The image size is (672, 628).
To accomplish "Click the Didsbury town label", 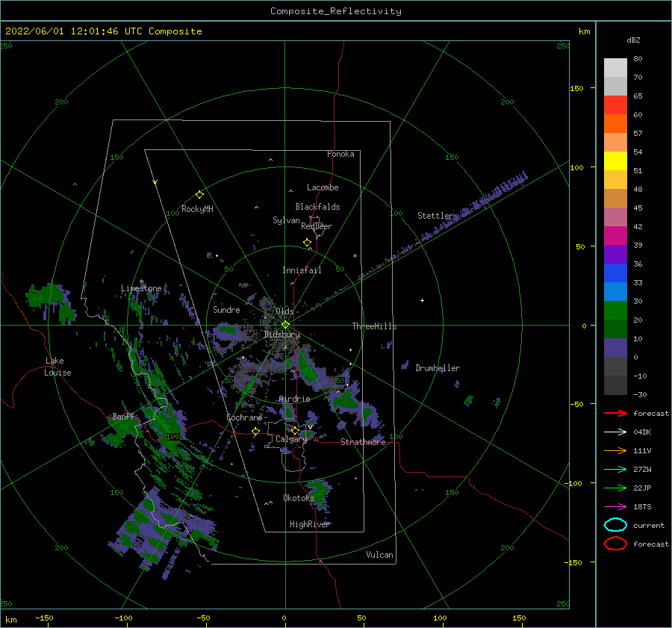I will [x=282, y=335].
